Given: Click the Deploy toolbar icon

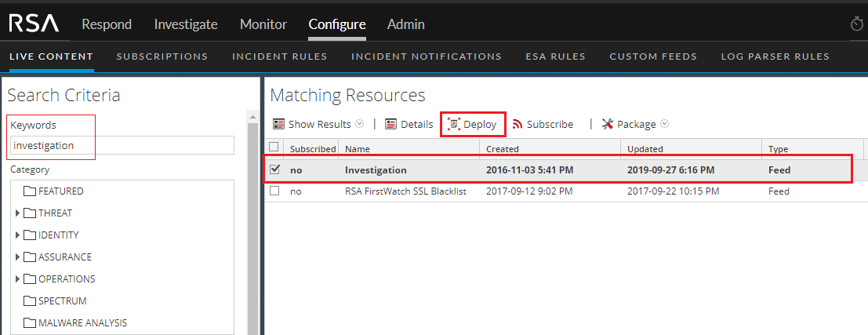Looking at the screenshot, I should click(x=453, y=124).
